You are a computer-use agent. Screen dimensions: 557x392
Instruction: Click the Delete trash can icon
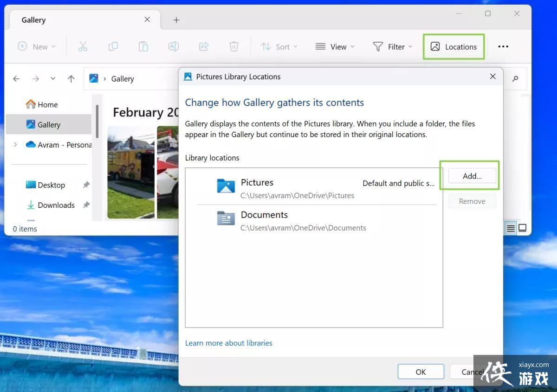234,46
